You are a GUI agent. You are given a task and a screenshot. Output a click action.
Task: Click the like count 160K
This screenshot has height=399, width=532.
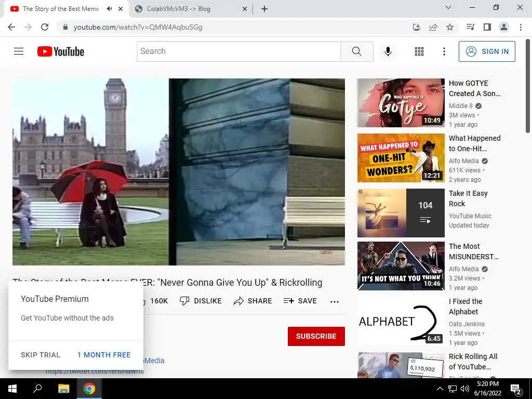(x=159, y=301)
